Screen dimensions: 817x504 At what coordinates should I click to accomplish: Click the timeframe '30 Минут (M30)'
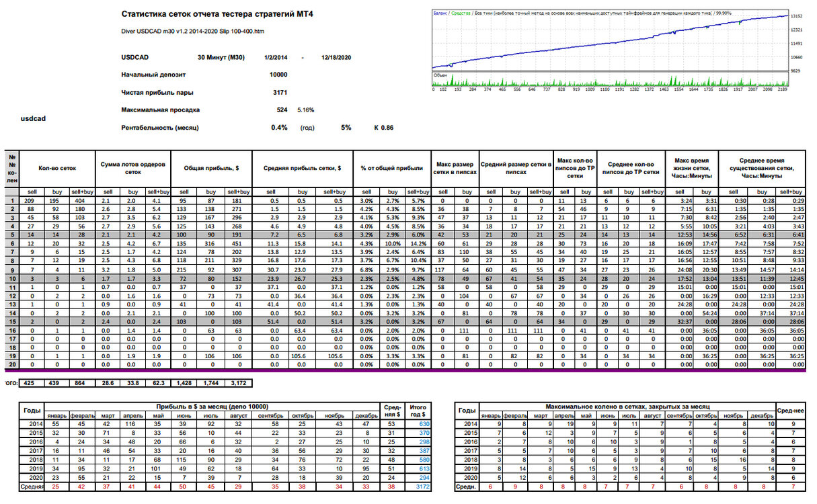pyautogui.click(x=221, y=58)
